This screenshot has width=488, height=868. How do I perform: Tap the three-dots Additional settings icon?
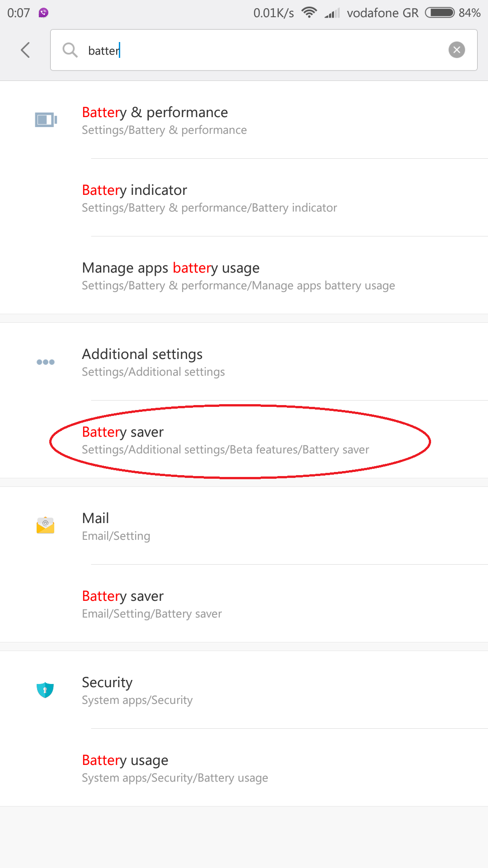pos(46,362)
